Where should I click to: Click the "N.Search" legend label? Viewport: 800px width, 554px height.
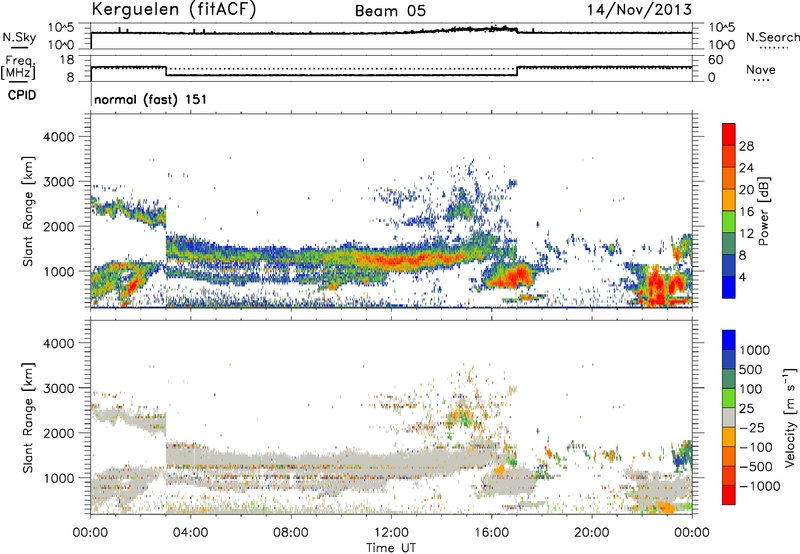point(772,37)
